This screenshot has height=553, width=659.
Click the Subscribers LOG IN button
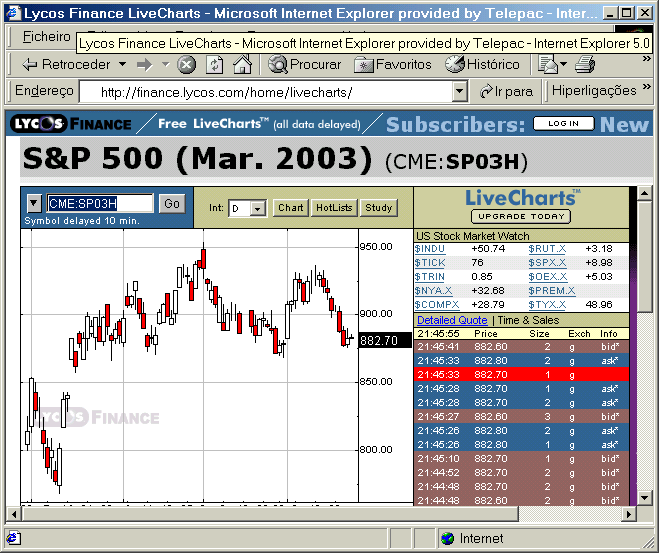click(x=564, y=124)
